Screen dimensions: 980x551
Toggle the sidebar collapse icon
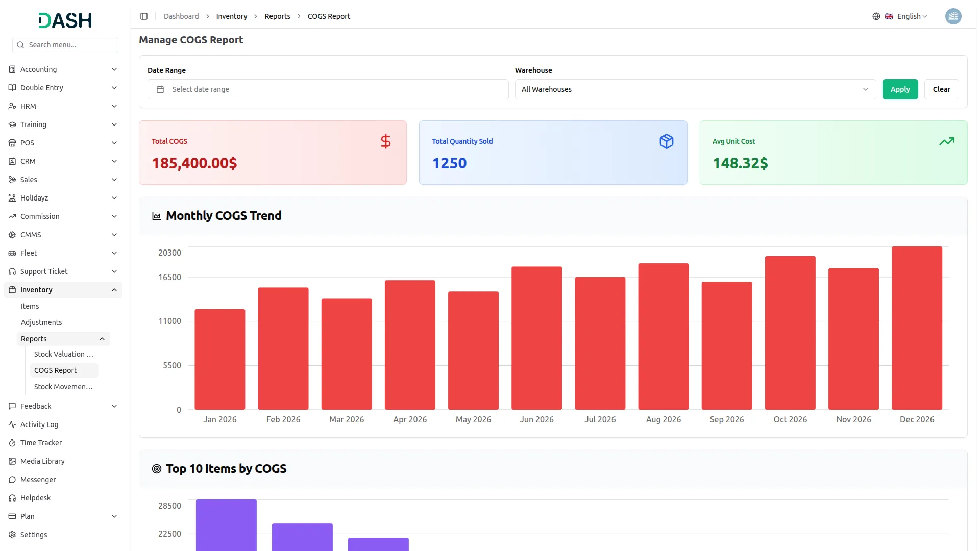pos(144,16)
